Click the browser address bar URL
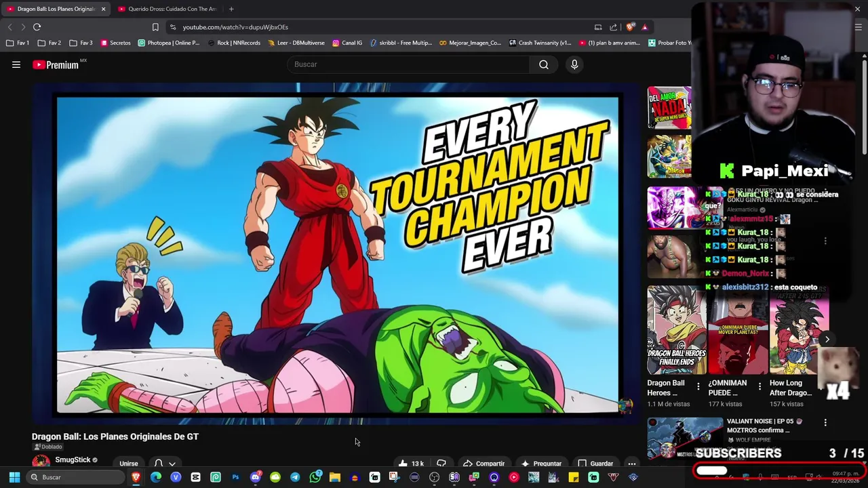Screen dimensions: 868x488 pyautogui.click(x=235, y=27)
